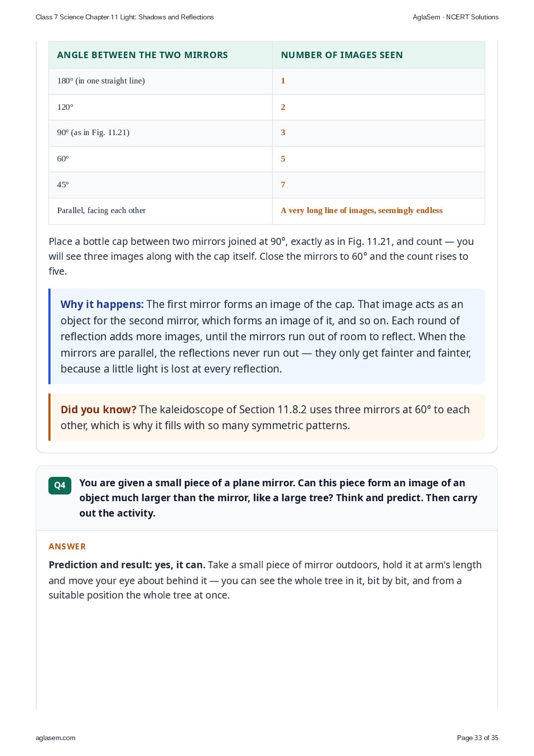534x756 pixels.
Task: Click the chapter title in page header
Action: (x=125, y=17)
